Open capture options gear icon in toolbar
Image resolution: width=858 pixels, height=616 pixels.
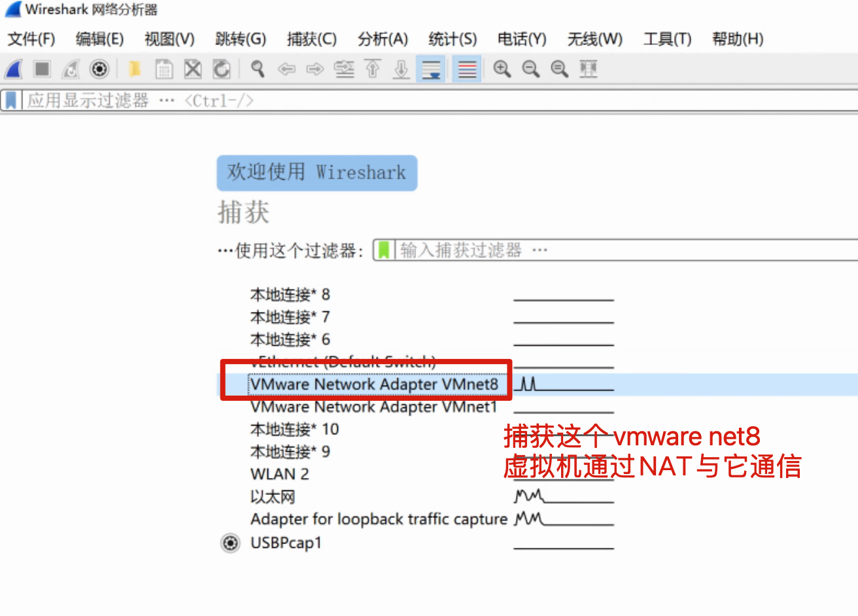[99, 69]
